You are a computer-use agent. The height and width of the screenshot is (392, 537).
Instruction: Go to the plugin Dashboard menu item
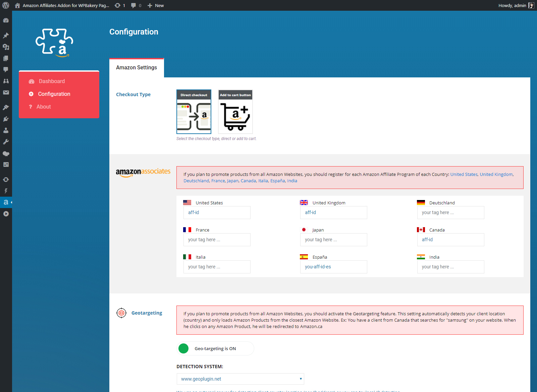pyautogui.click(x=52, y=81)
